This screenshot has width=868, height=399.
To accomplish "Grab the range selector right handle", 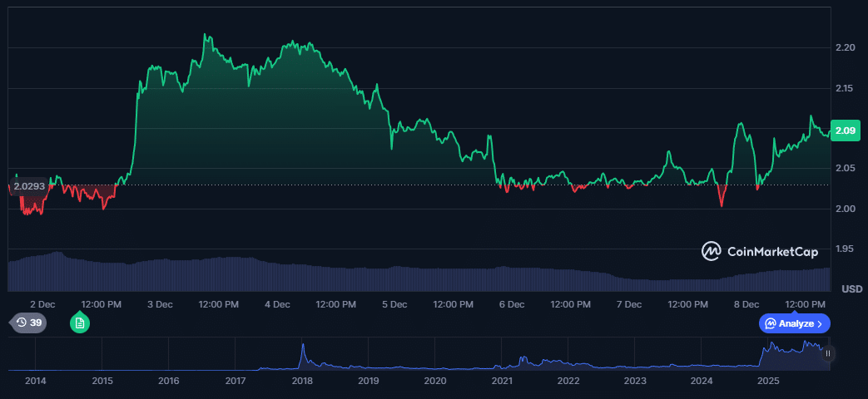I will [827, 353].
